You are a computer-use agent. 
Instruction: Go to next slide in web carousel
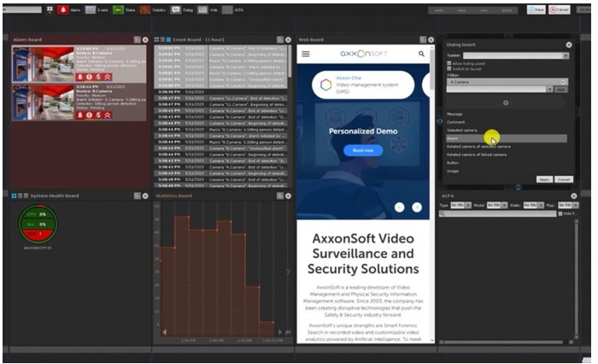417,207
